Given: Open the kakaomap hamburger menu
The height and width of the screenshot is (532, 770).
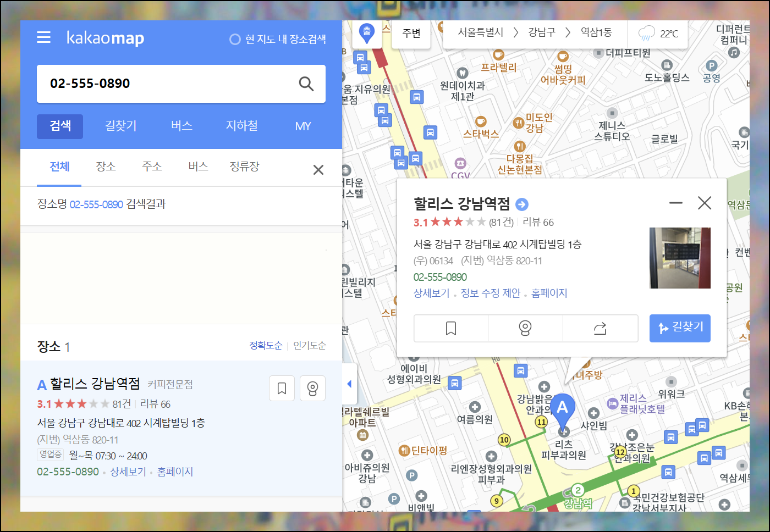Looking at the screenshot, I should click(44, 37).
